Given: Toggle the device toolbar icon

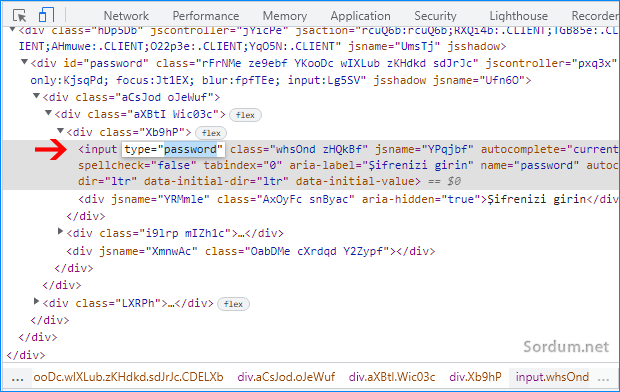Looking at the screenshot, I should (x=46, y=15).
